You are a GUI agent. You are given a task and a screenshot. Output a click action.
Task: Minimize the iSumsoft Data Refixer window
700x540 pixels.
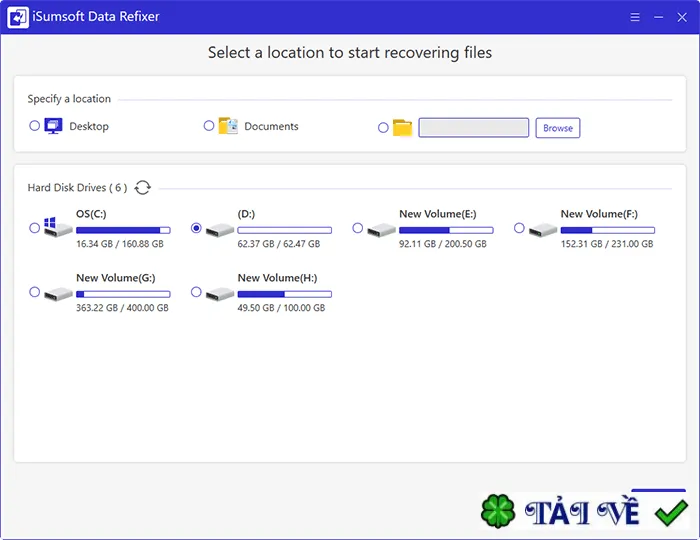pyautogui.click(x=658, y=17)
